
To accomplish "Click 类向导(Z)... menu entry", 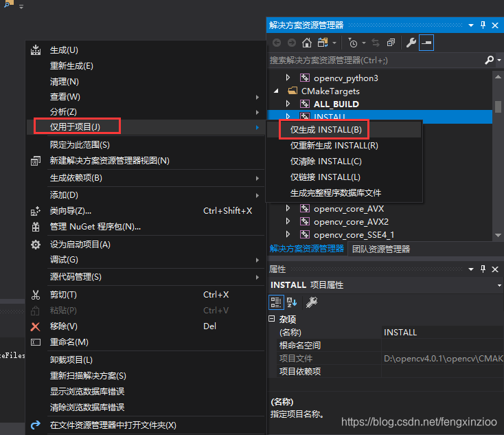I will click(146, 211).
